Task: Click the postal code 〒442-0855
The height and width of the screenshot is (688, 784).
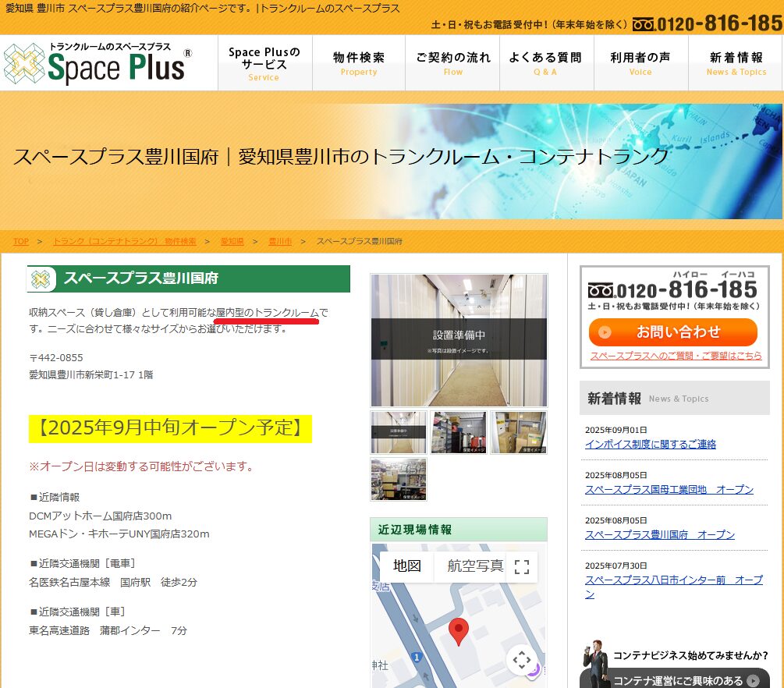Action: pyautogui.click(x=56, y=357)
